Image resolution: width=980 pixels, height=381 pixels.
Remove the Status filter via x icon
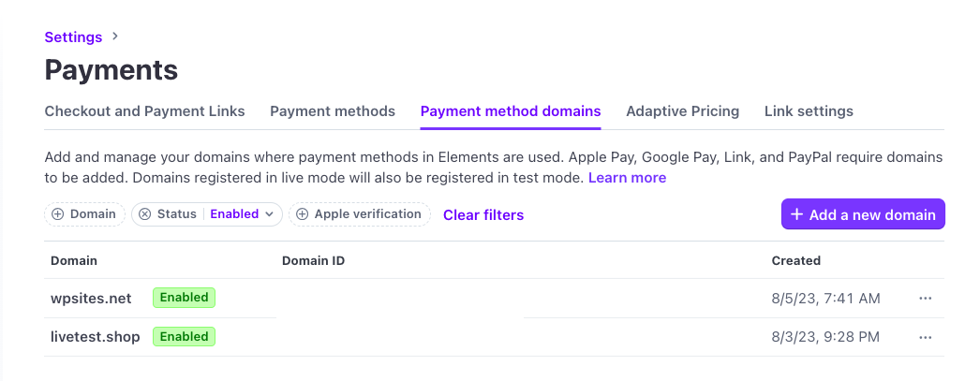144,214
